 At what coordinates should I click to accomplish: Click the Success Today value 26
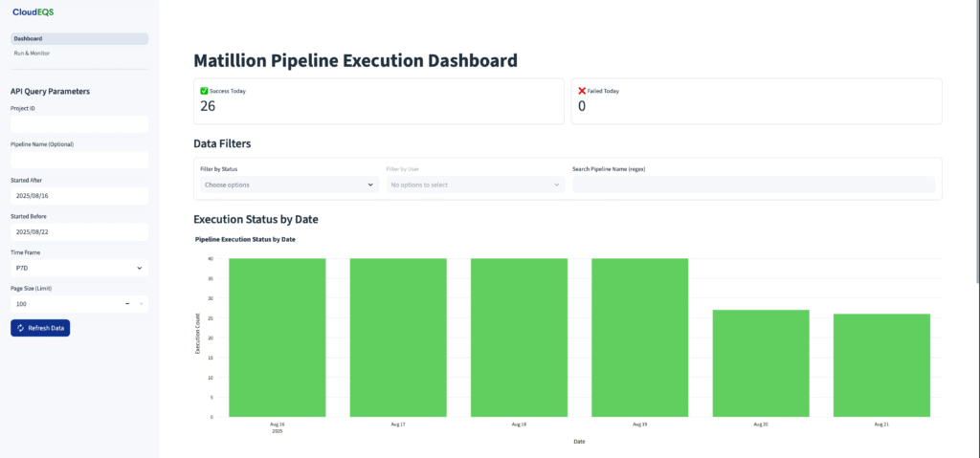[x=208, y=106]
